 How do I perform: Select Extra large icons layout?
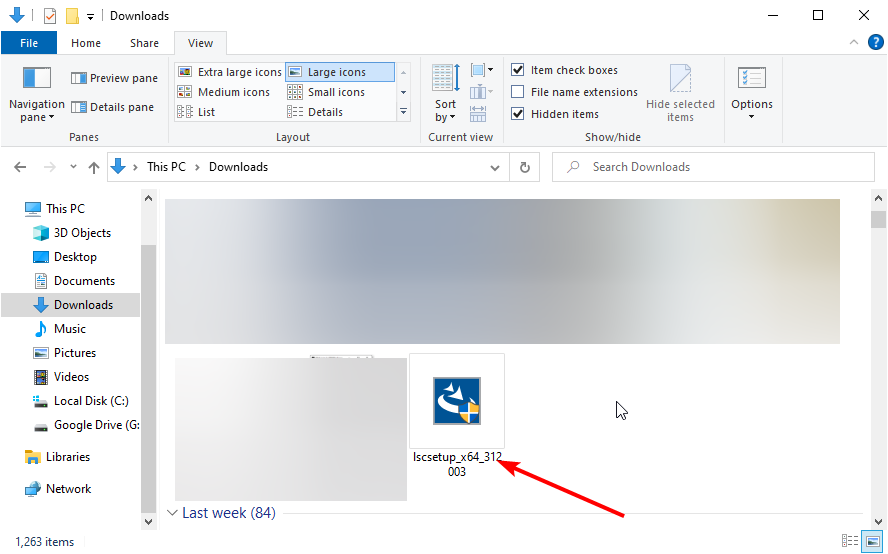pos(229,72)
